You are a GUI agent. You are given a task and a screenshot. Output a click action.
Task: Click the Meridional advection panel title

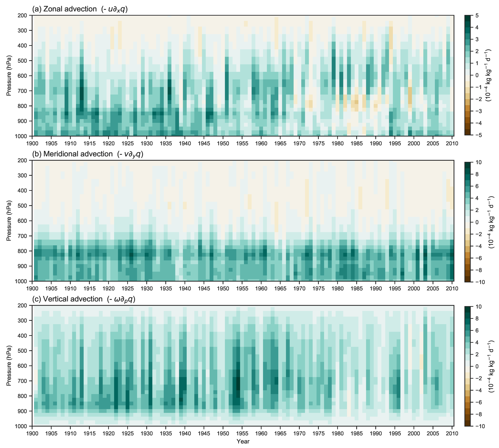coord(88,154)
